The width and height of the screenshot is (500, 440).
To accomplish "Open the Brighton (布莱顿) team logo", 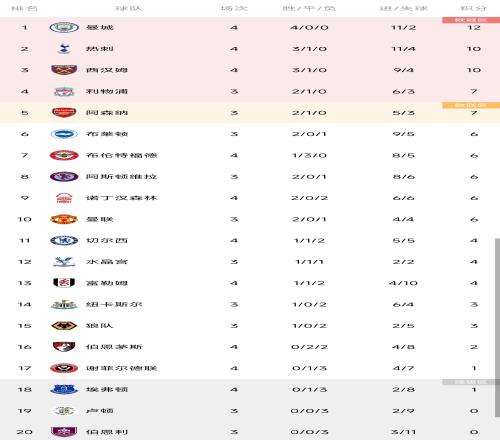I will click(64, 134).
